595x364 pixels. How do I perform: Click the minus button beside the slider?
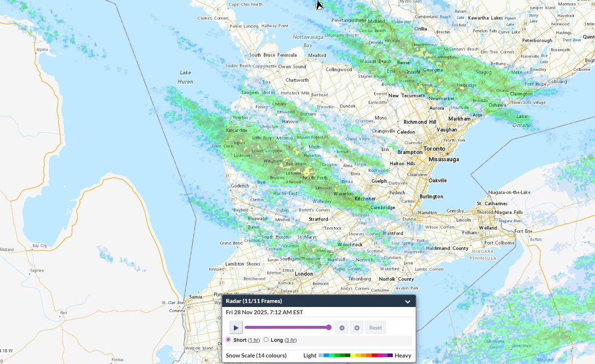[342, 327]
